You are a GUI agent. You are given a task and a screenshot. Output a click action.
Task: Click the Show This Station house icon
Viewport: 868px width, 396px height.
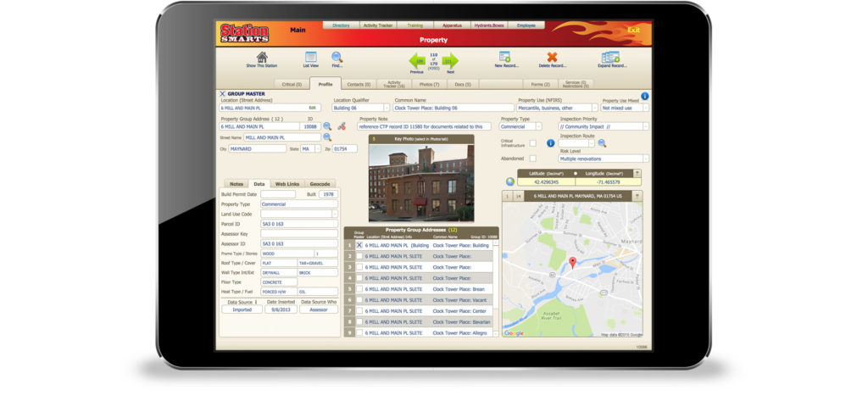coord(262,57)
